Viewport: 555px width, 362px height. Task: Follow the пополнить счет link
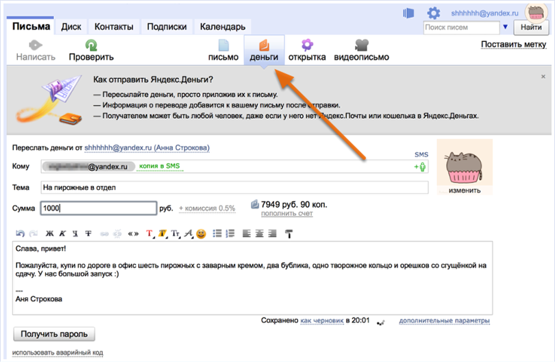tap(287, 214)
